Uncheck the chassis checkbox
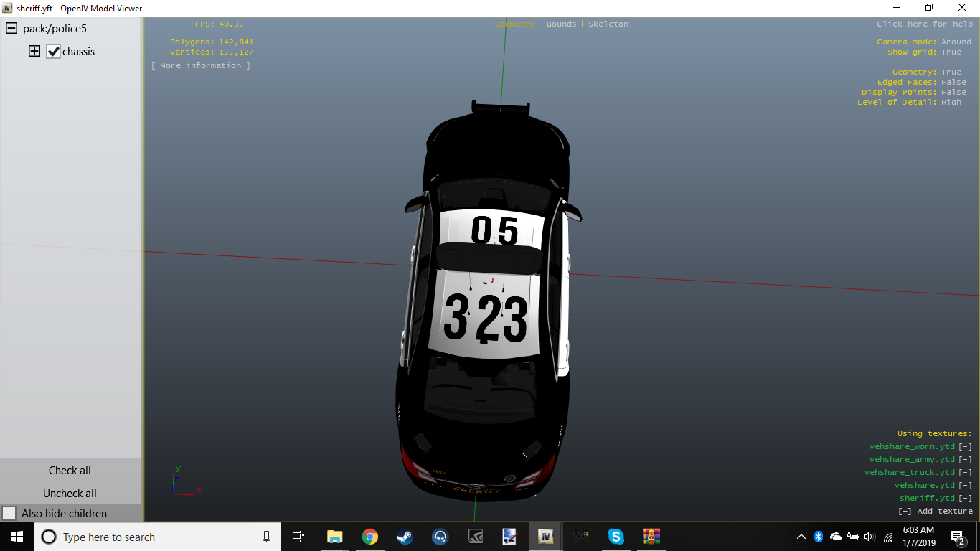This screenshot has width=980, height=551. [53, 52]
